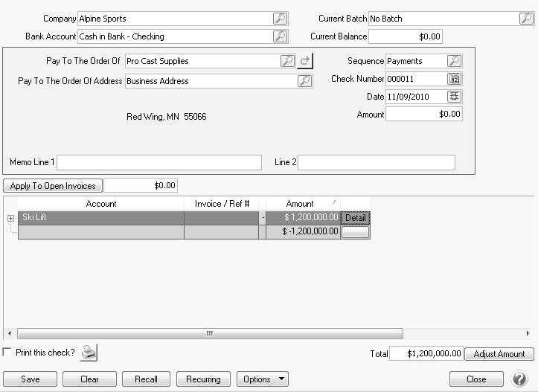Enable the Print this check checkbox
The image size is (538, 392).
(x=7, y=353)
